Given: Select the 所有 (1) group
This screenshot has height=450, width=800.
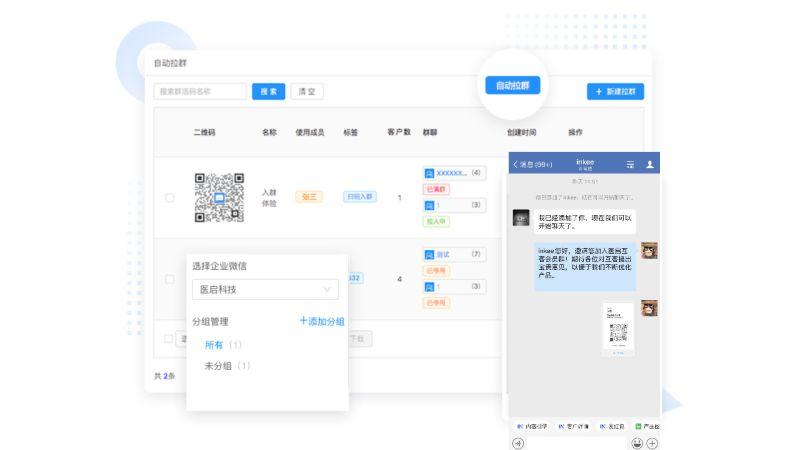Looking at the screenshot, I should 223,345.
